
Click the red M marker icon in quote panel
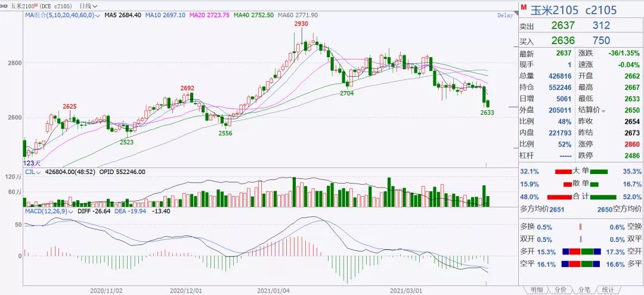coord(523,8)
